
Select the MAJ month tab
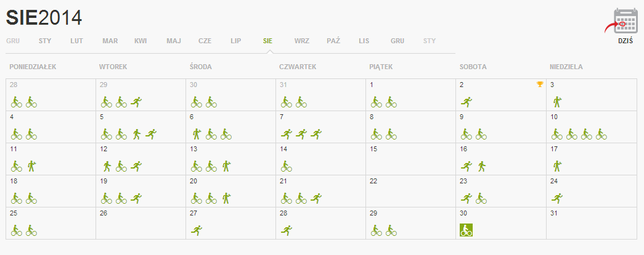[174, 41]
